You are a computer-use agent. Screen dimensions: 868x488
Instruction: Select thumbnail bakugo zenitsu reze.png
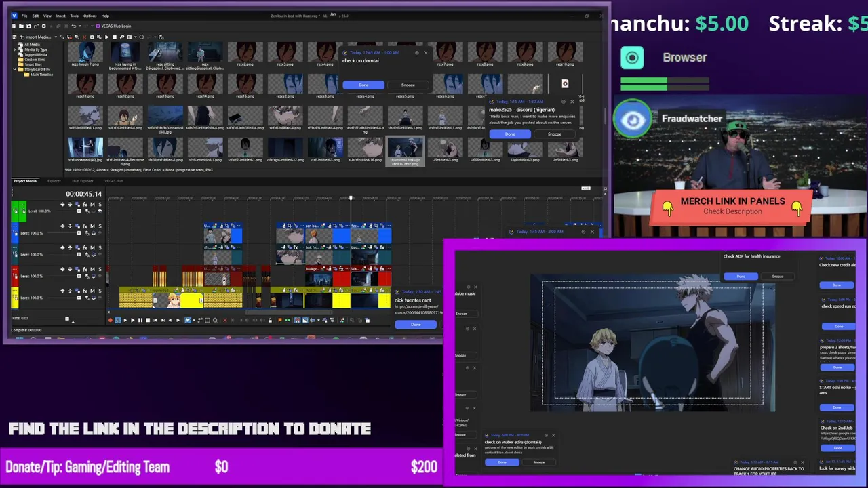tap(405, 150)
